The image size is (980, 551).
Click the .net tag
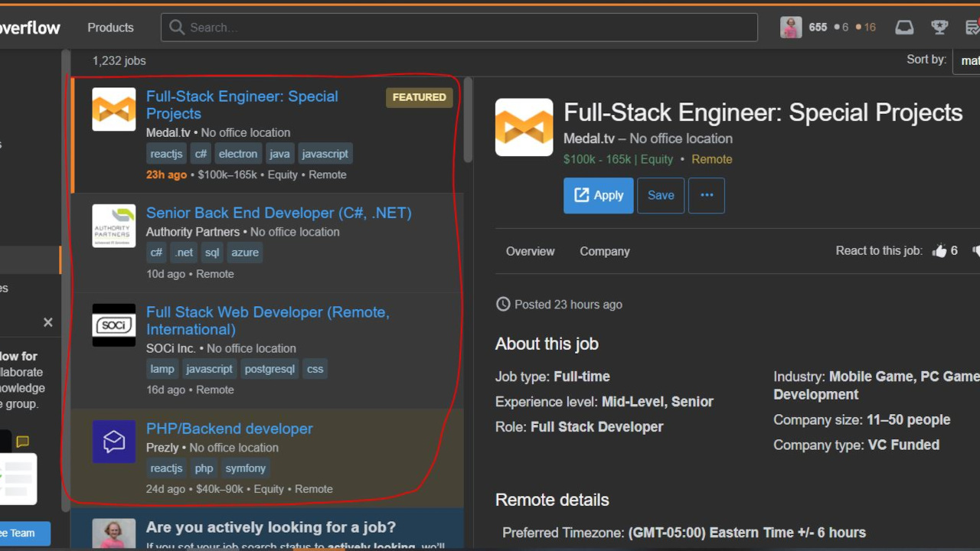coord(184,253)
